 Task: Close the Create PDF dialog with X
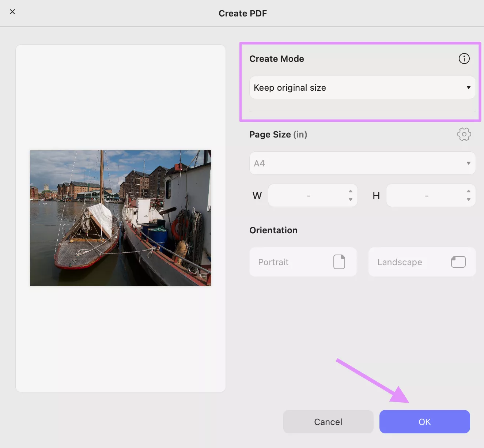click(12, 12)
